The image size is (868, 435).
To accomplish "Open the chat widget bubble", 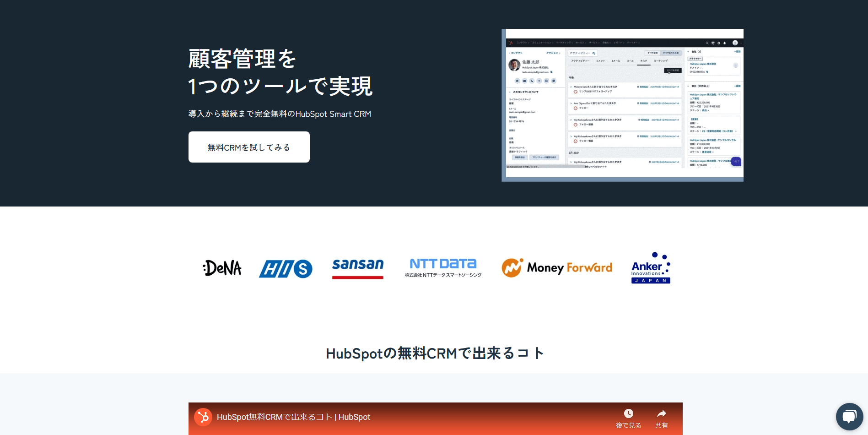I will (850, 417).
